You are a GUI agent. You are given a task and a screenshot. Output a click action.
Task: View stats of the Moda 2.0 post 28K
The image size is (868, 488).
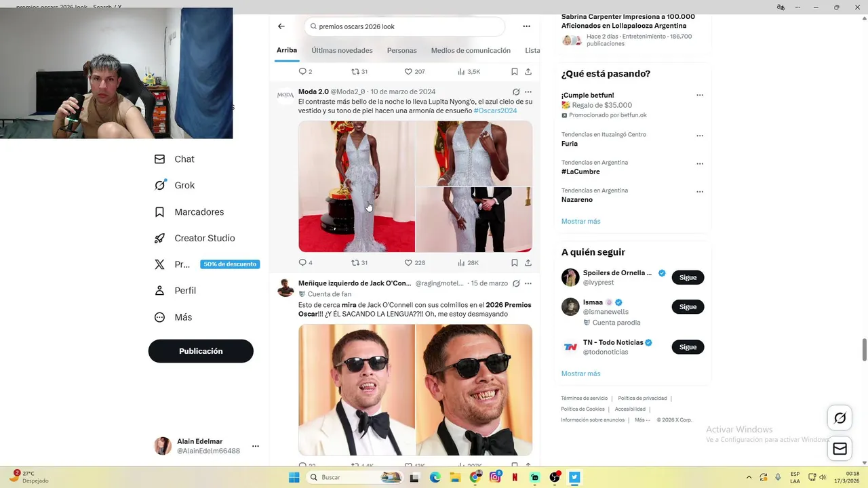pyautogui.click(x=468, y=262)
